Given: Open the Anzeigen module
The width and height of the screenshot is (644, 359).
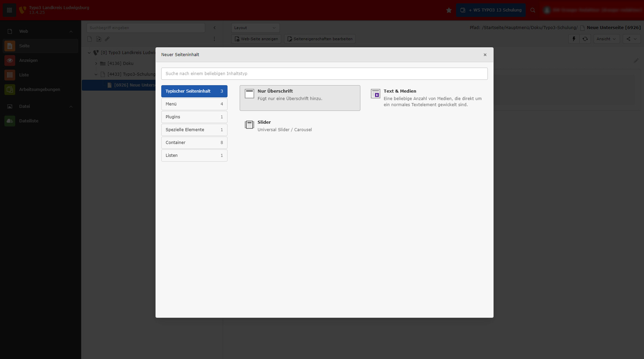Looking at the screenshot, I should tap(28, 61).
